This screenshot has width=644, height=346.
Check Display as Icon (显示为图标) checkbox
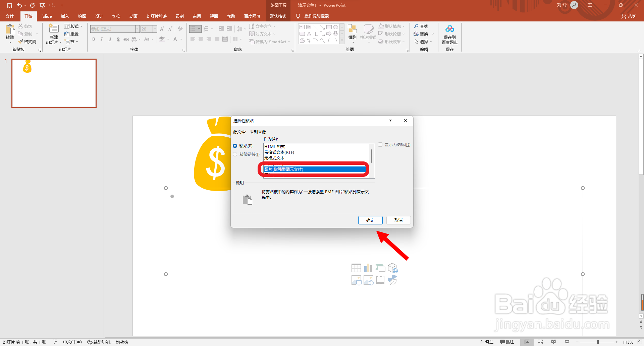tap(380, 145)
